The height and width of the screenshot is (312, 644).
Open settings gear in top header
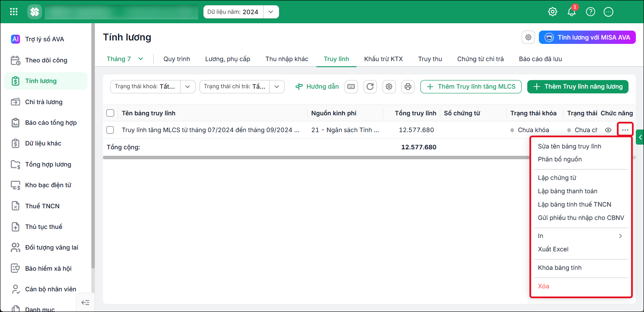pyautogui.click(x=553, y=12)
